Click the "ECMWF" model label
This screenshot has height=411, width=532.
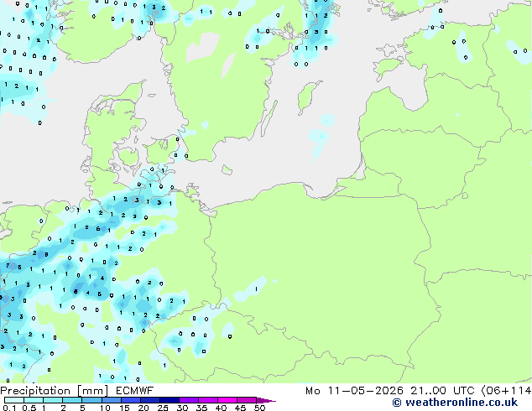click(x=135, y=391)
